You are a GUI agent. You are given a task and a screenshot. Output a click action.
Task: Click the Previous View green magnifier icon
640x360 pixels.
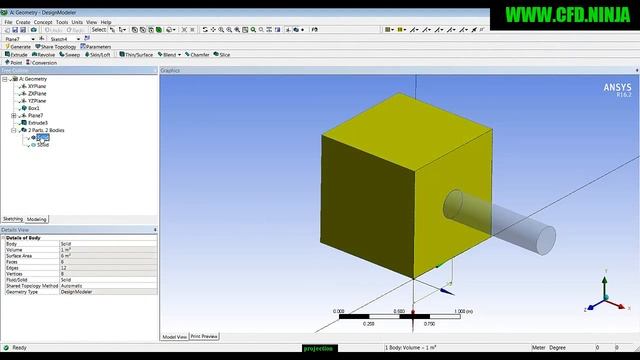tap(253, 30)
